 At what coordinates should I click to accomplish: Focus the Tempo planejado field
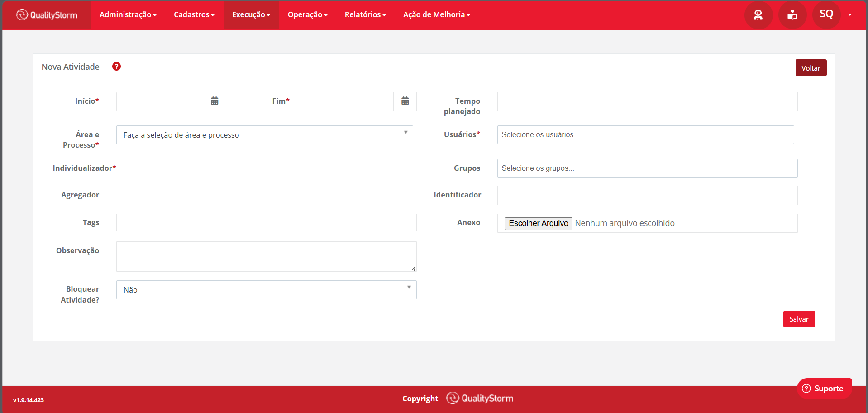pyautogui.click(x=647, y=101)
